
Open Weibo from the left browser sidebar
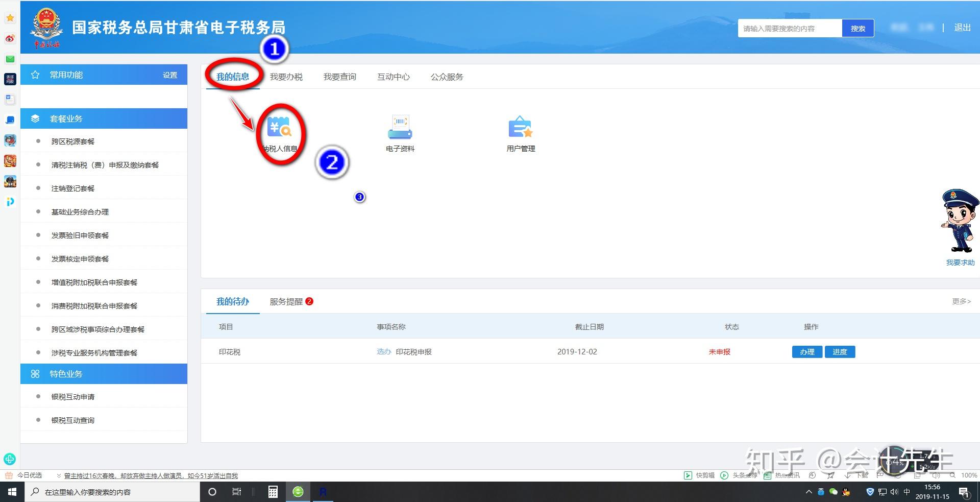tap(10, 38)
